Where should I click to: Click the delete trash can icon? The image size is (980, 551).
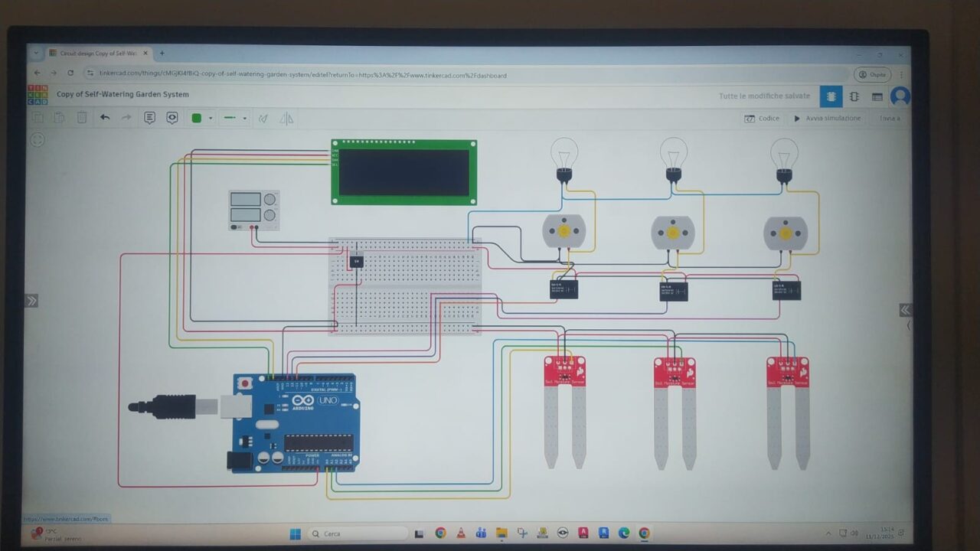pyautogui.click(x=82, y=118)
